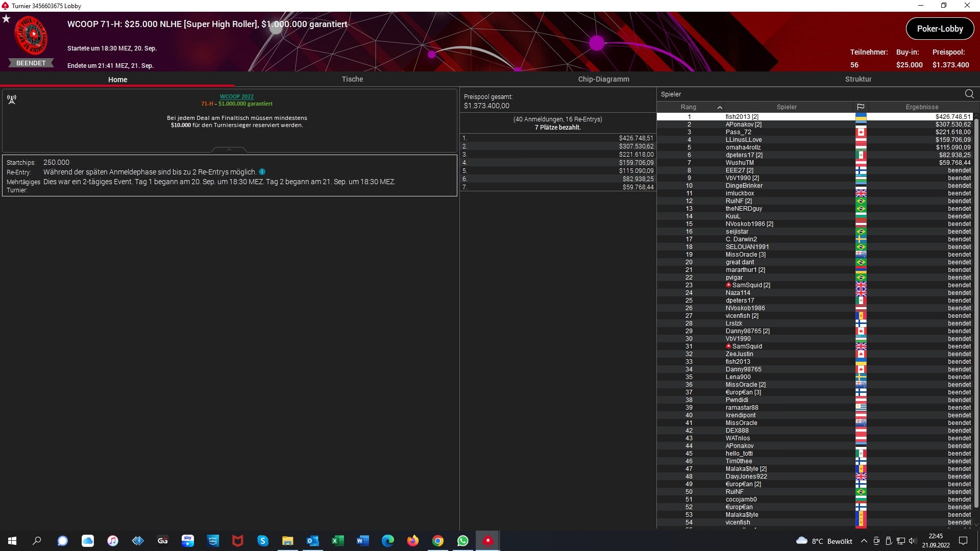Sort by Rang column header
This screenshot has width=980, height=551.
coord(688,107)
